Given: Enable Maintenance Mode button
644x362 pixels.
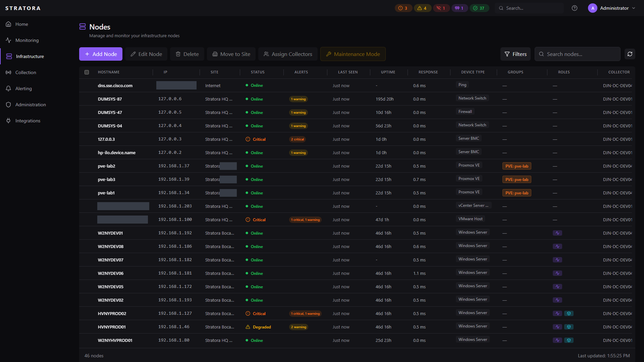Looking at the screenshot, I should (x=353, y=54).
